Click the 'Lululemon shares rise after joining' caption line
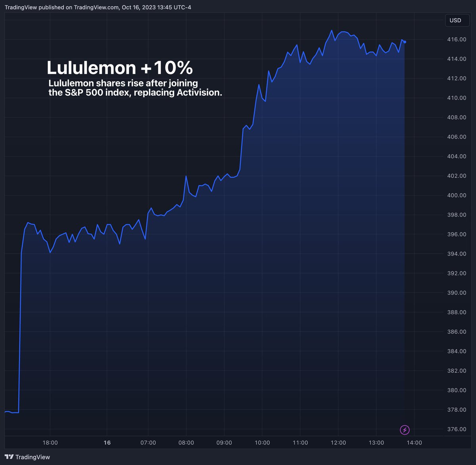 tap(123, 83)
